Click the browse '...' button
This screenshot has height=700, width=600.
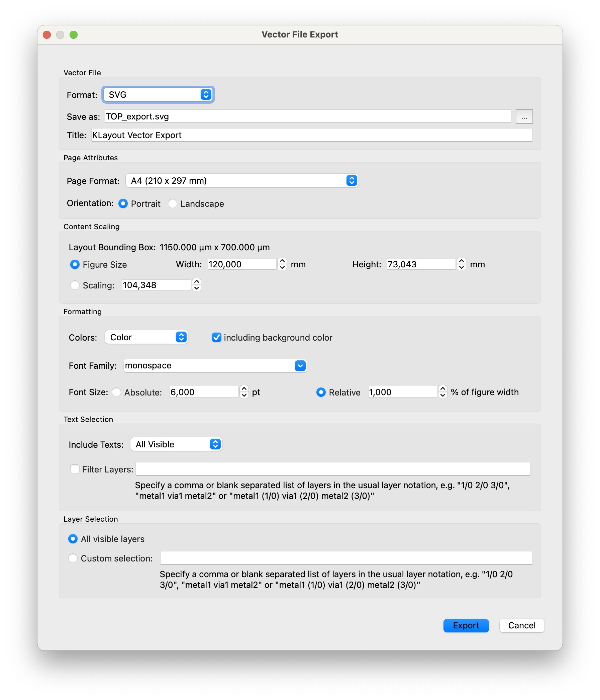(524, 116)
